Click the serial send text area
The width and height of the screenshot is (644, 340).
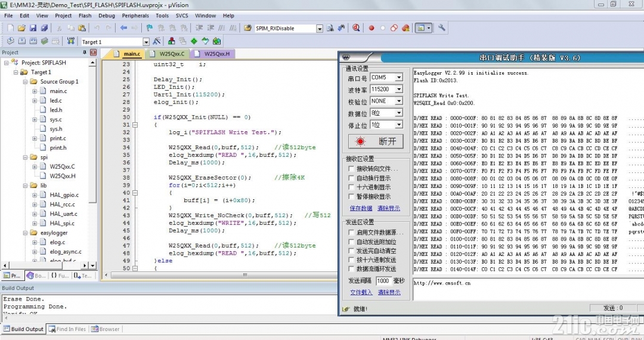(x=528, y=289)
